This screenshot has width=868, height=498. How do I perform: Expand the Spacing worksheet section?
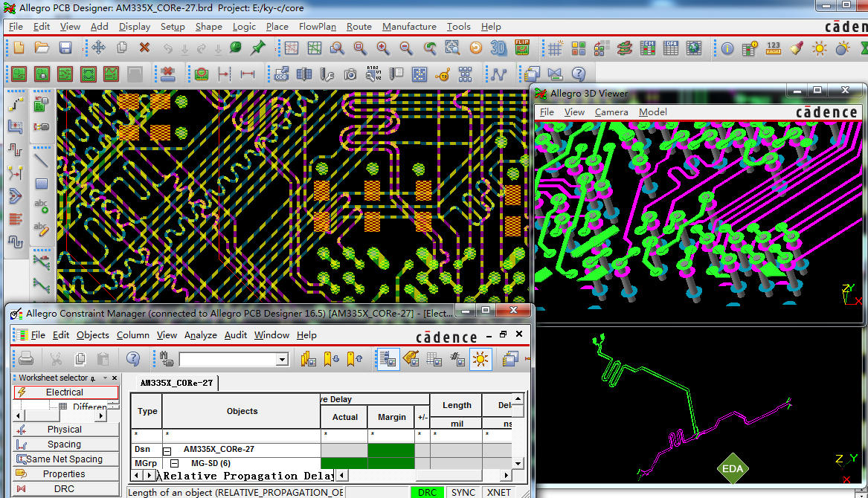[x=65, y=444]
